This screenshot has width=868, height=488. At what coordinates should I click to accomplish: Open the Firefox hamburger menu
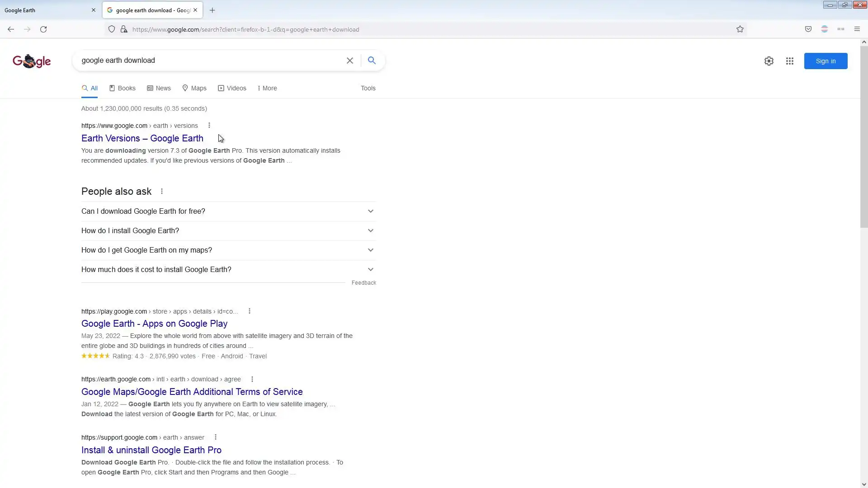(857, 29)
